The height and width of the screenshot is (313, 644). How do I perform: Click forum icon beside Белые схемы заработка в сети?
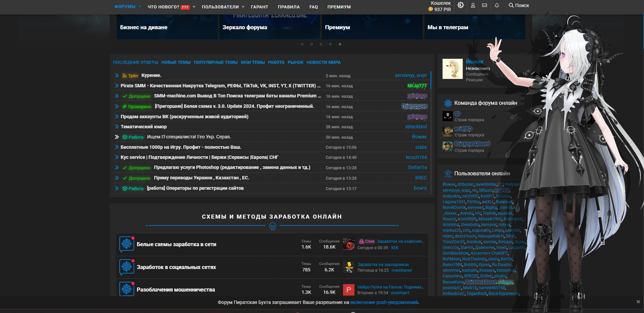point(127,244)
